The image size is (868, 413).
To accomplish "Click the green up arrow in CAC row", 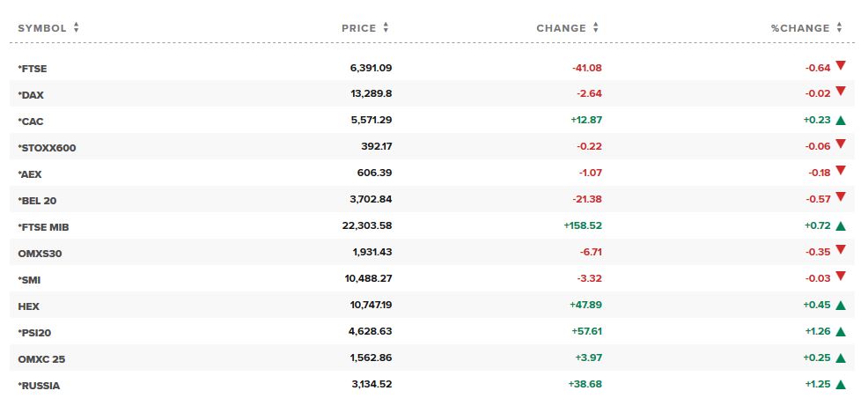I will click(x=841, y=120).
